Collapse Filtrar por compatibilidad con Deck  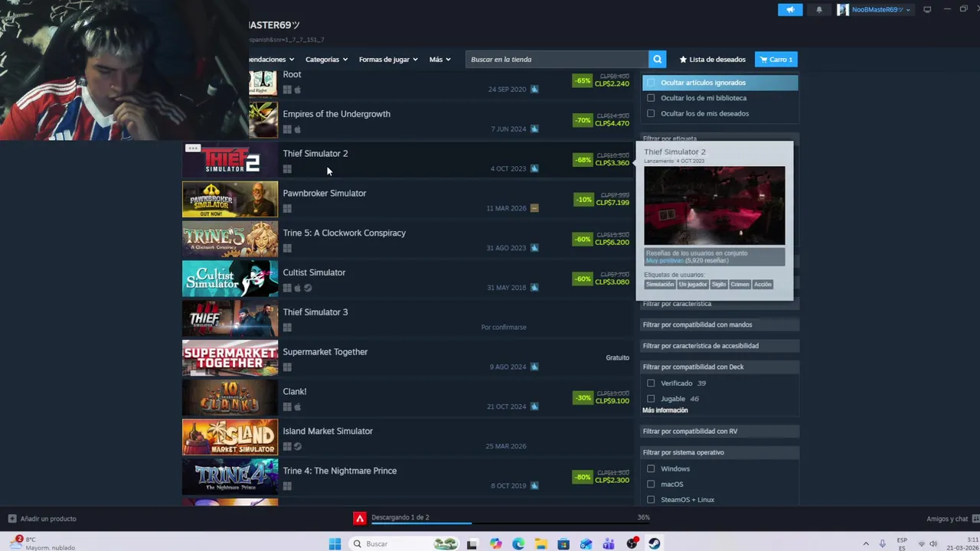(x=720, y=367)
